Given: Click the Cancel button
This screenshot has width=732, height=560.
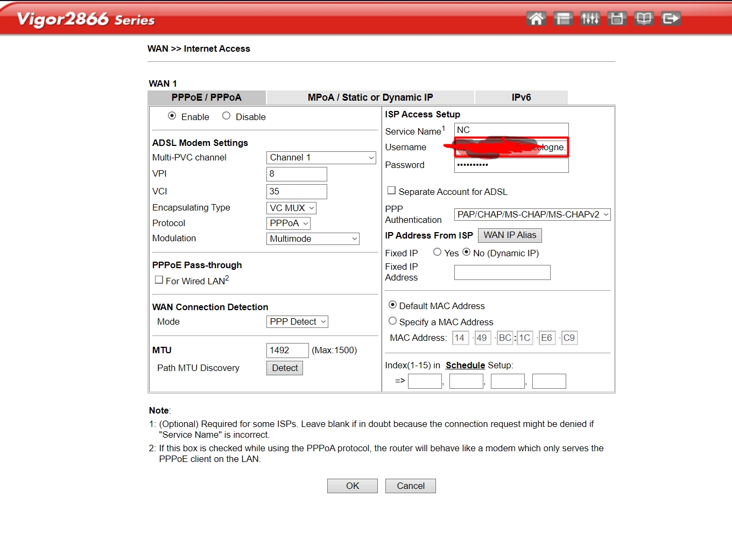Looking at the screenshot, I should pyautogui.click(x=411, y=486).
